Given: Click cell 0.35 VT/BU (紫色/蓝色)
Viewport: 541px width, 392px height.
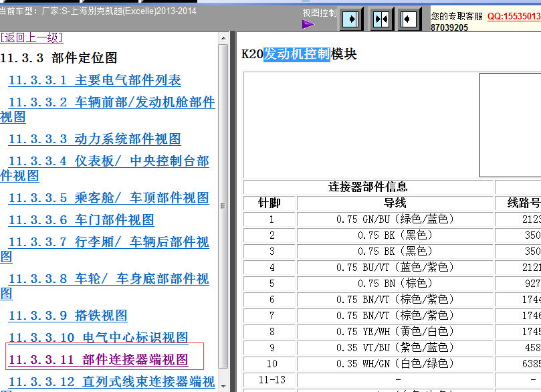Looking at the screenshot, I should [395, 347].
